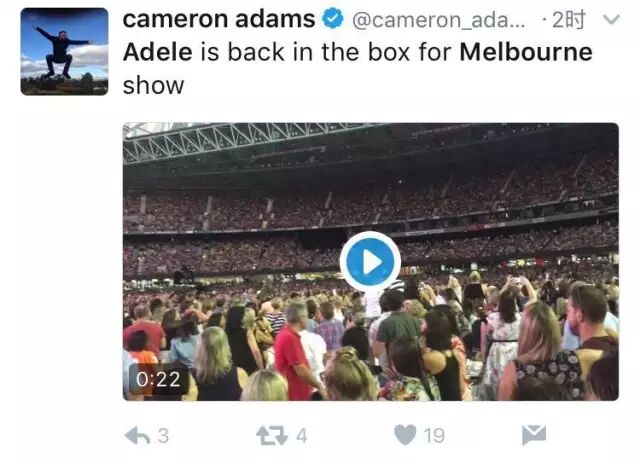Like the tweet with the heart icon

tap(405, 435)
